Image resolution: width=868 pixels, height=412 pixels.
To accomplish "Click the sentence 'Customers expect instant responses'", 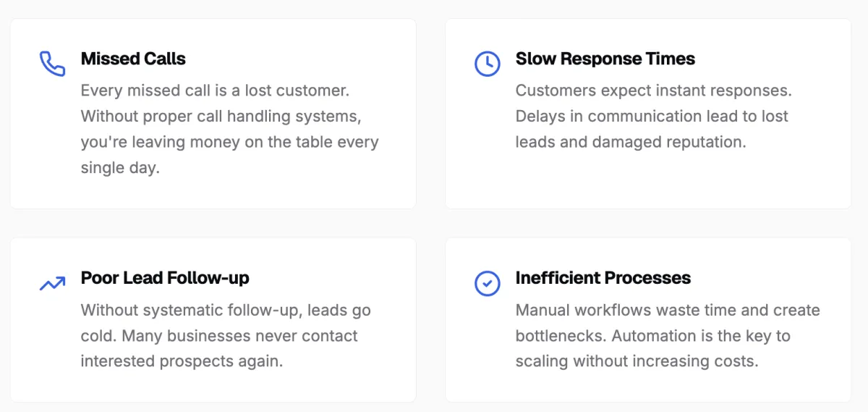I will (653, 91).
